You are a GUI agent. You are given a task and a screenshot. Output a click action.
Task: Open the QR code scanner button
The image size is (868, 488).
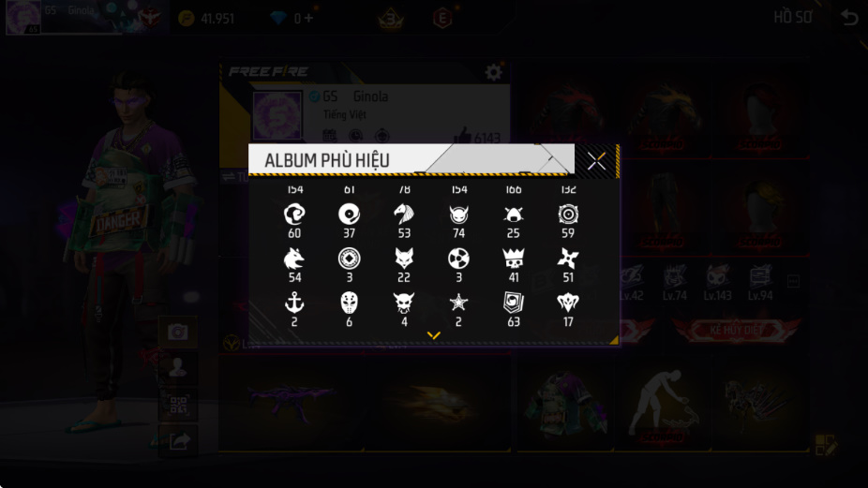coord(178,405)
